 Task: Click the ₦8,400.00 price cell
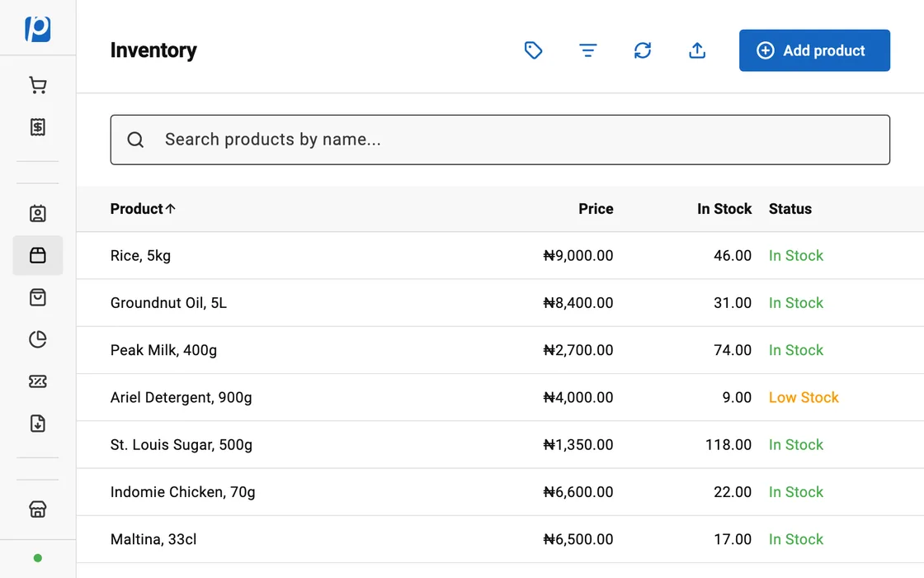tap(578, 302)
